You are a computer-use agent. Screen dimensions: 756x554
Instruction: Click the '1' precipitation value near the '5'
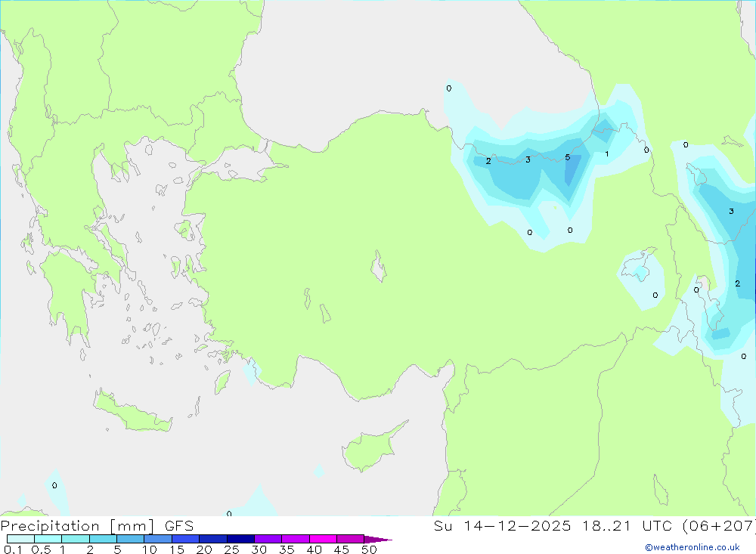pyautogui.click(x=606, y=154)
